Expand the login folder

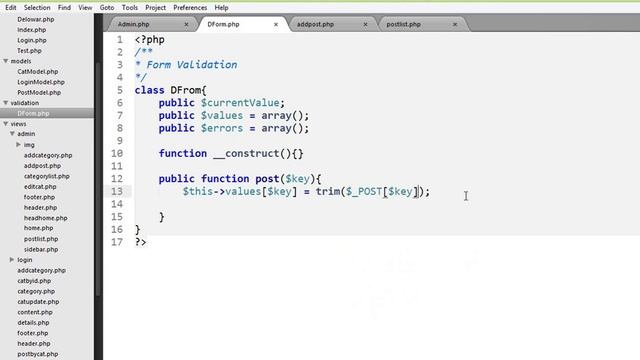[x=12, y=260]
